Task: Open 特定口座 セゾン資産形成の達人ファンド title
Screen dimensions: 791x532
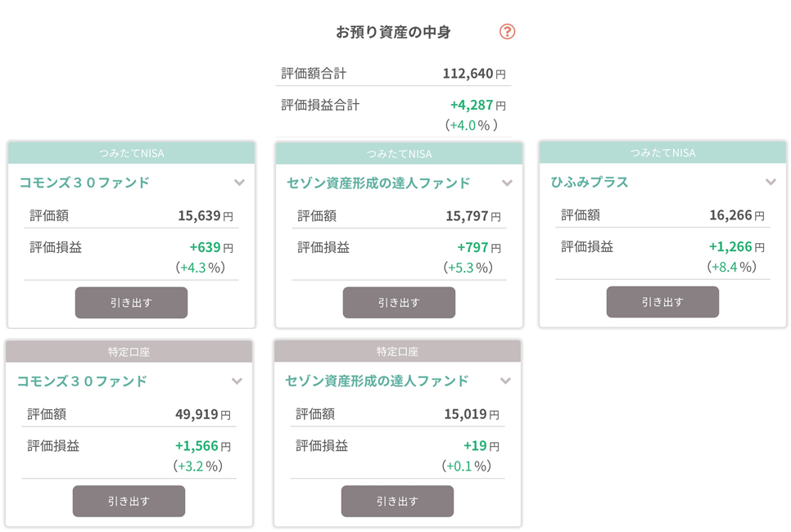Action: click(377, 381)
